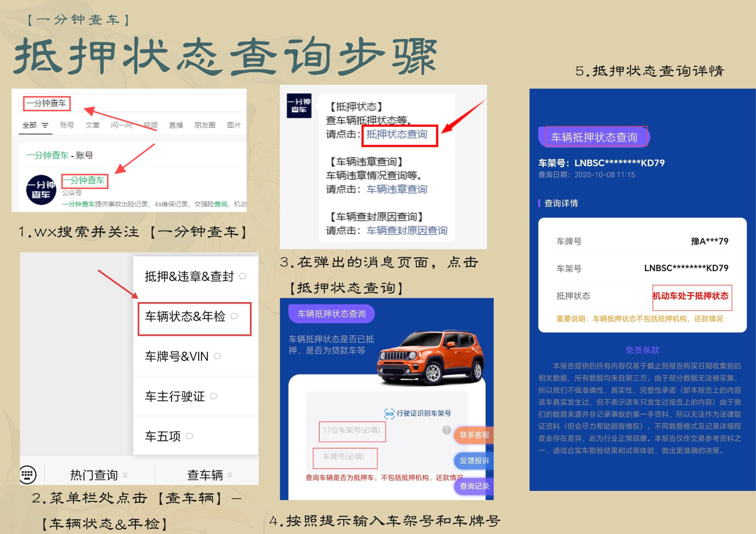Switch to the 朋友圈 search tab
This screenshot has height=534, width=756.
coord(204,125)
